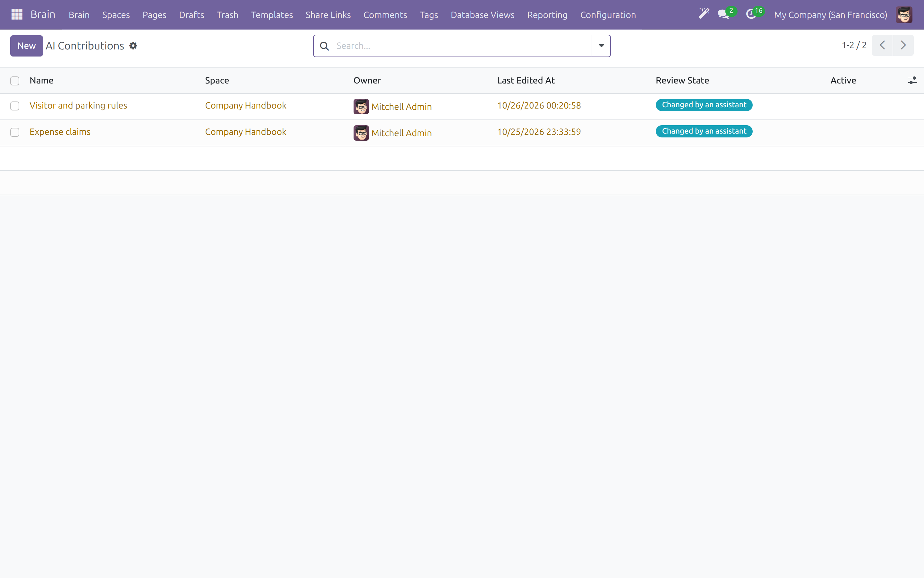Click Mitchell Admin avatar in Expense claims row

[361, 133]
